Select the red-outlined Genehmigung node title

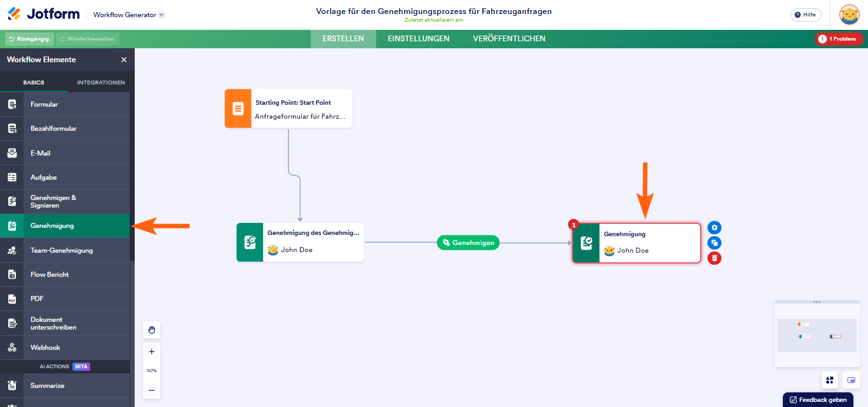pyautogui.click(x=625, y=234)
